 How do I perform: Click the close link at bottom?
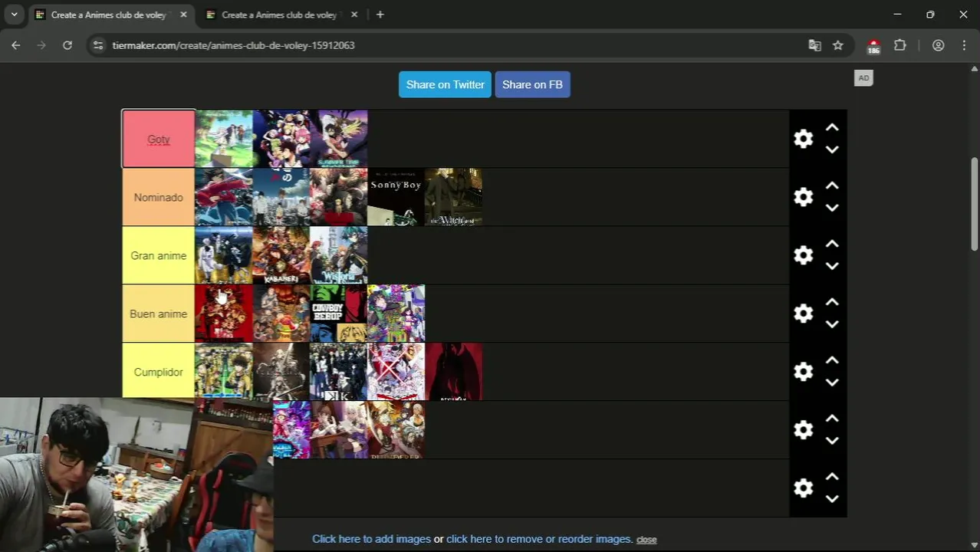pos(646,540)
